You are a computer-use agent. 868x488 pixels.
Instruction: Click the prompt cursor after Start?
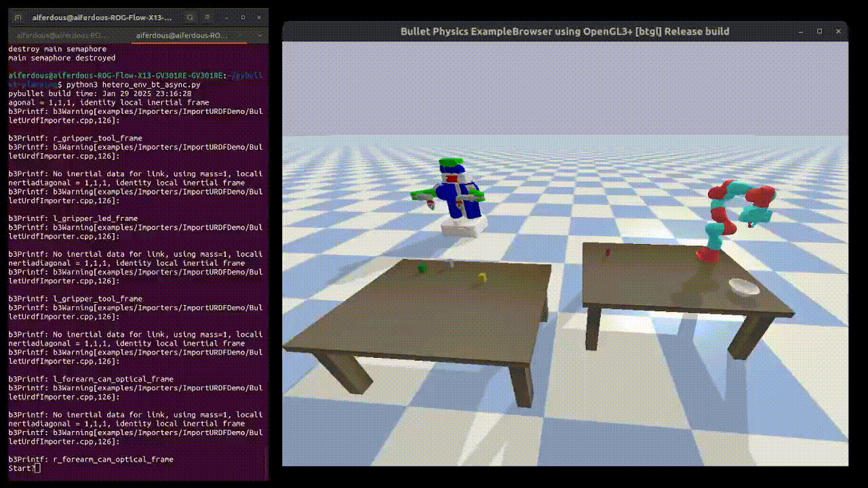(37, 468)
